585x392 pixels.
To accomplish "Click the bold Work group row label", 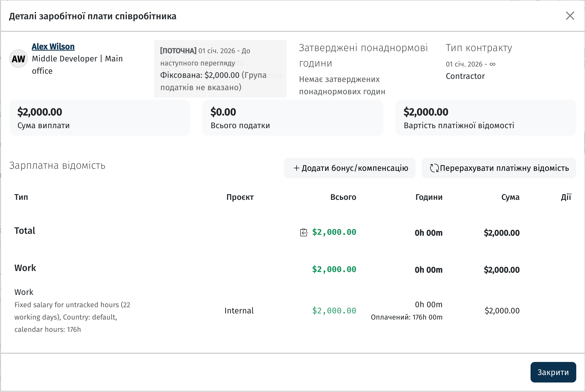I will point(25,268).
